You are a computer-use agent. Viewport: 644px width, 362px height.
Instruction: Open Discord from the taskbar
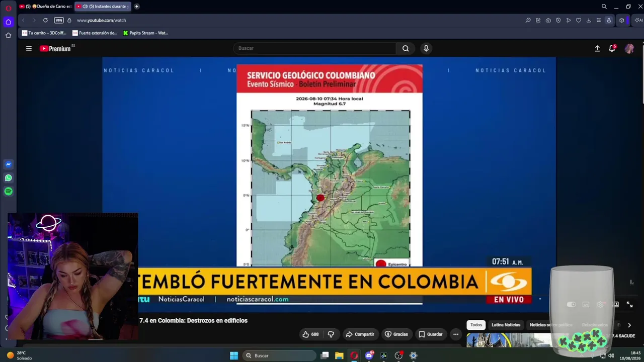(x=369, y=355)
